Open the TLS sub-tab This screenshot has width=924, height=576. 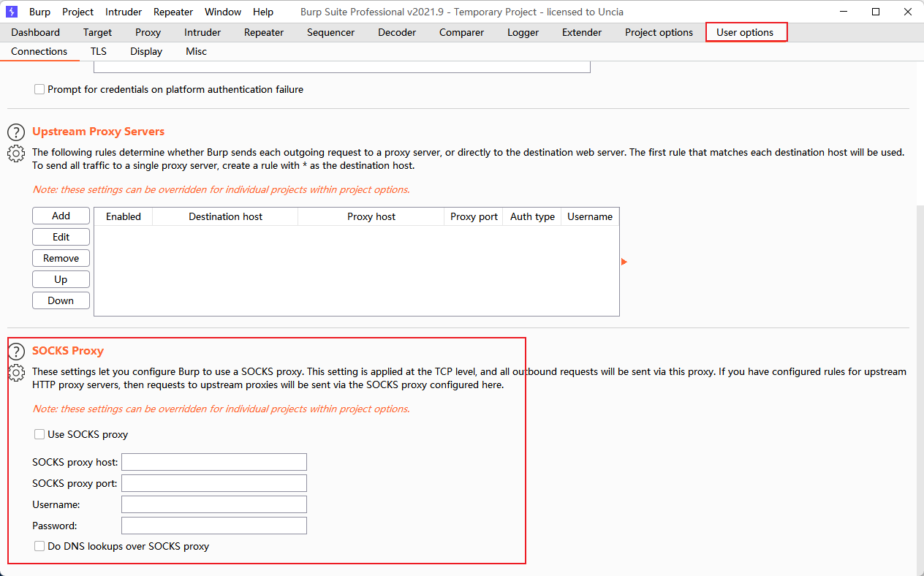pos(99,51)
